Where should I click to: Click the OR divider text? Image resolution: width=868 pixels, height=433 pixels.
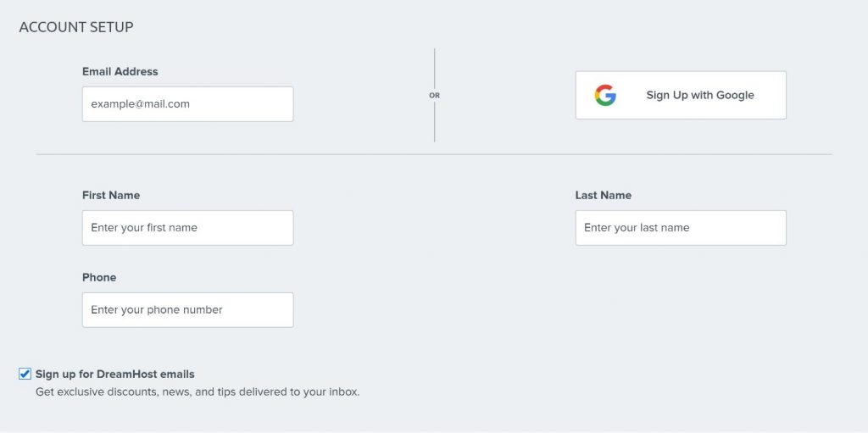(x=435, y=95)
